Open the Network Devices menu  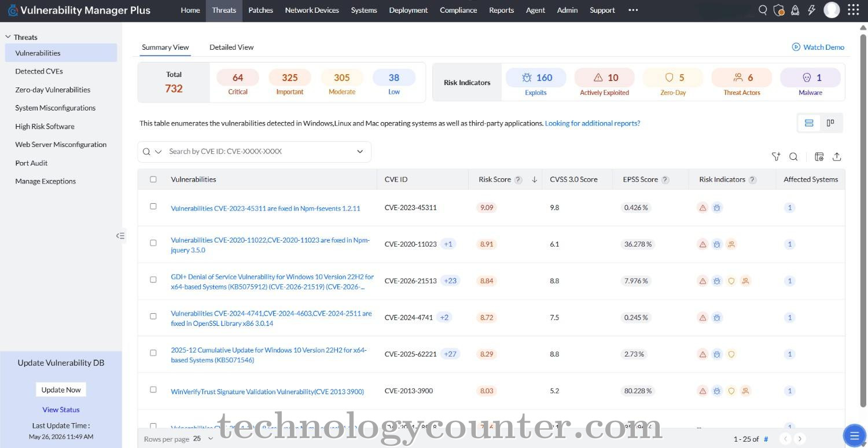312,10
